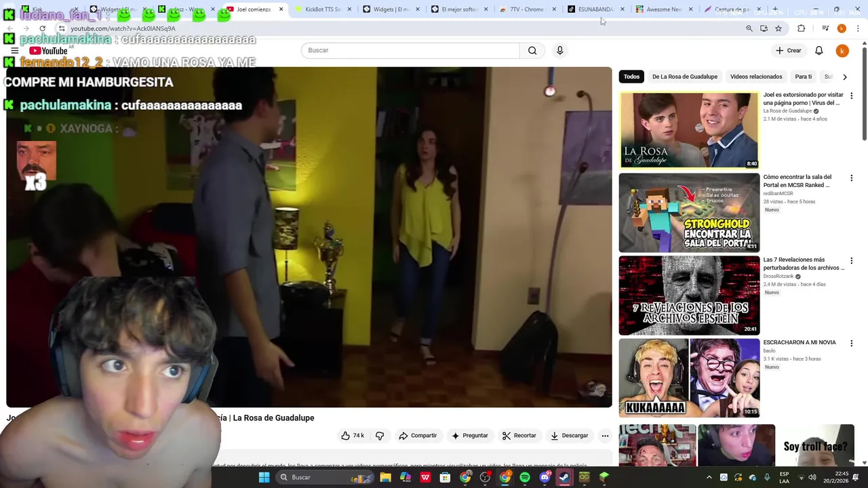Click the Windows taskbar search box

click(x=325, y=477)
